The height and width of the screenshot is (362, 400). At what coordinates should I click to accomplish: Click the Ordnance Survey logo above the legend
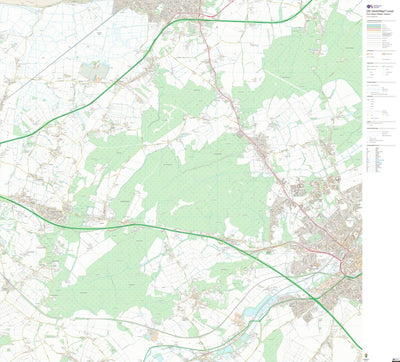click(x=374, y=6)
